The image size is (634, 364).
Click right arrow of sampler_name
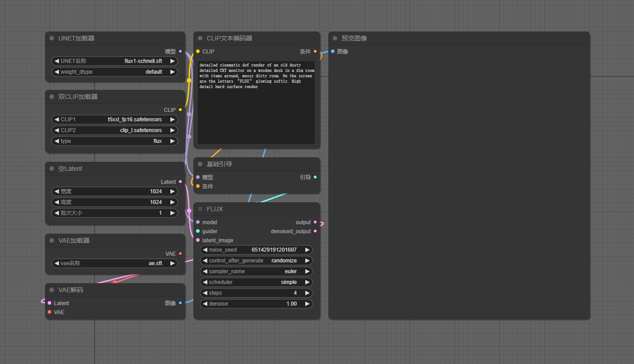click(x=308, y=271)
